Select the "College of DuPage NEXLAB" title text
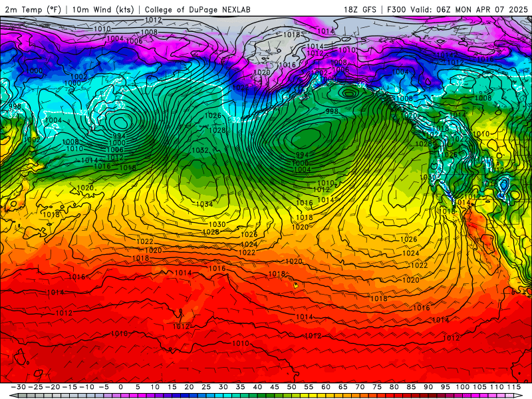The width and height of the screenshot is (532, 399). tap(198, 9)
